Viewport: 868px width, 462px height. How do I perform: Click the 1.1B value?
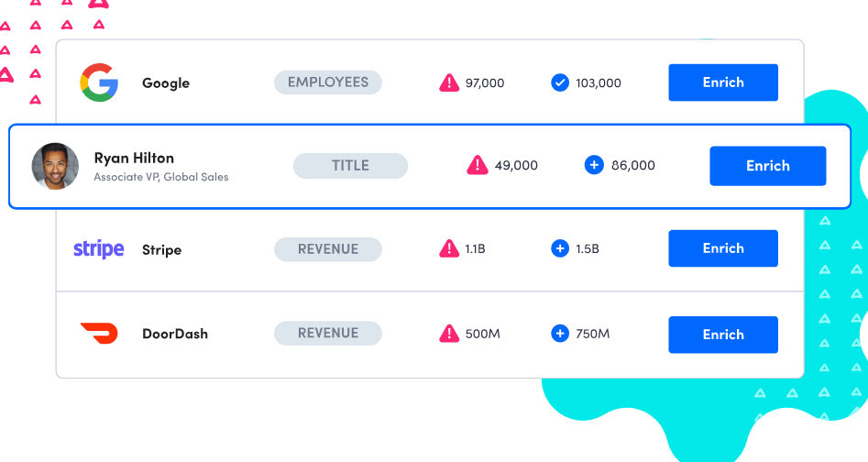[475, 249]
